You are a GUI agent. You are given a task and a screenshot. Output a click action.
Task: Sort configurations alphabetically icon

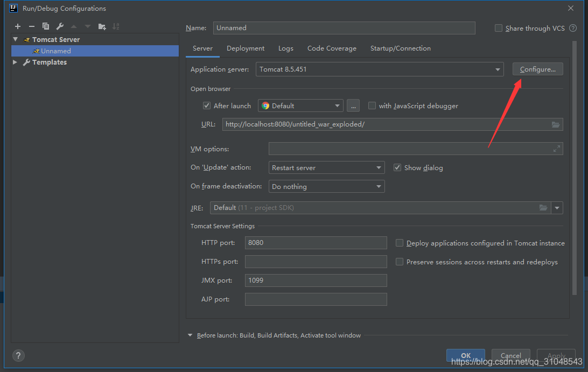tap(116, 26)
